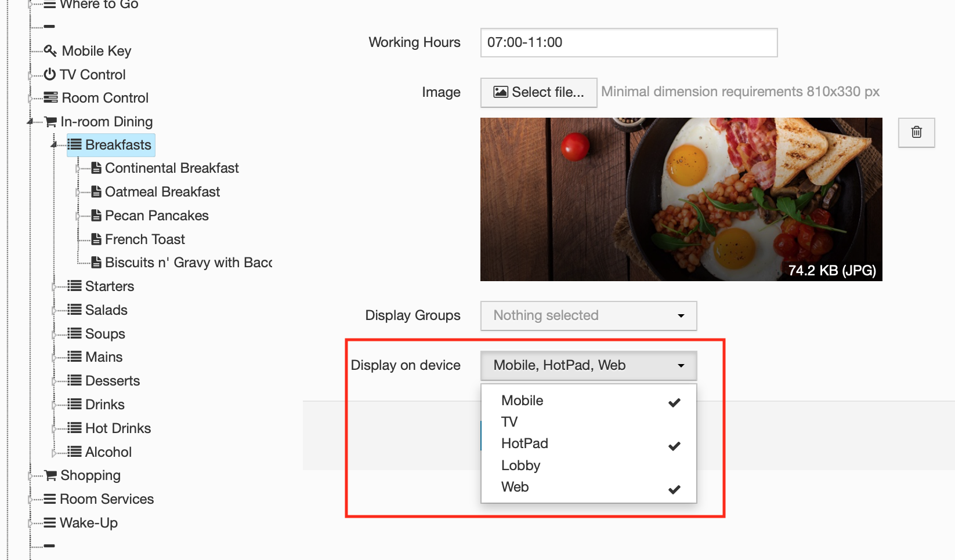Select Wake-Up in the tree
Viewport: 955px width, 560px height.
coord(89,523)
